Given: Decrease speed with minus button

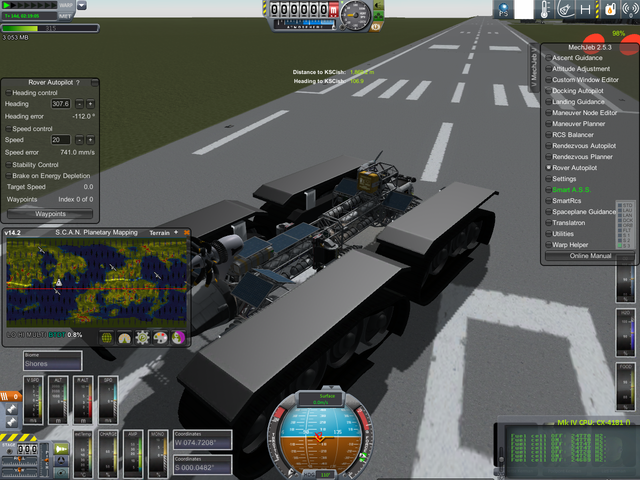Looking at the screenshot, I should click(79, 140).
